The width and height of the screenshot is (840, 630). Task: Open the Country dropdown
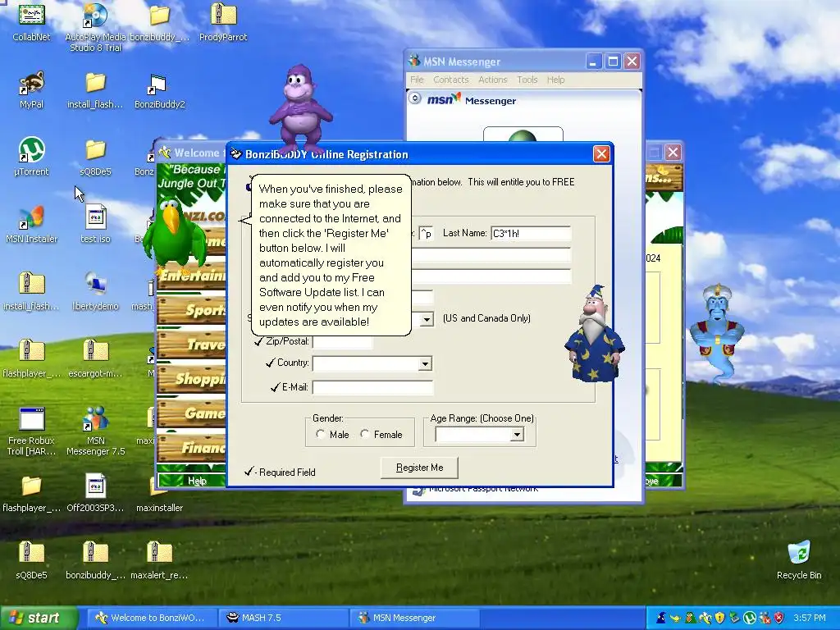pos(425,363)
